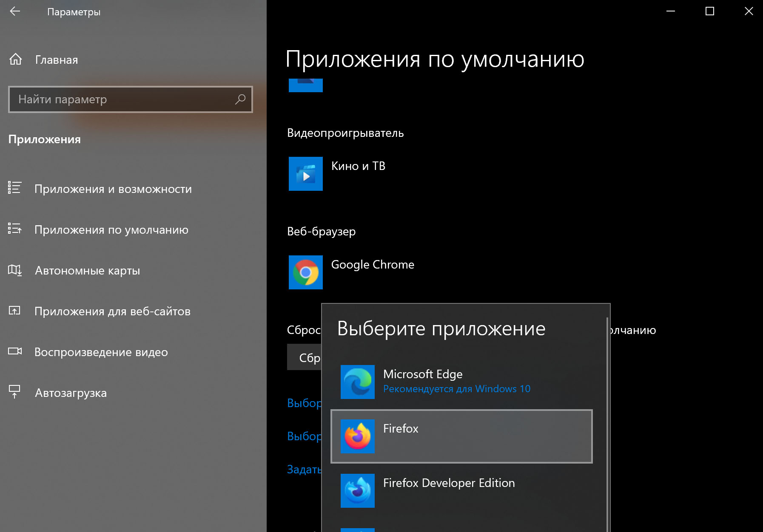Click the Автозагрузка startup icon
Image resolution: width=763 pixels, height=532 pixels.
coord(14,392)
